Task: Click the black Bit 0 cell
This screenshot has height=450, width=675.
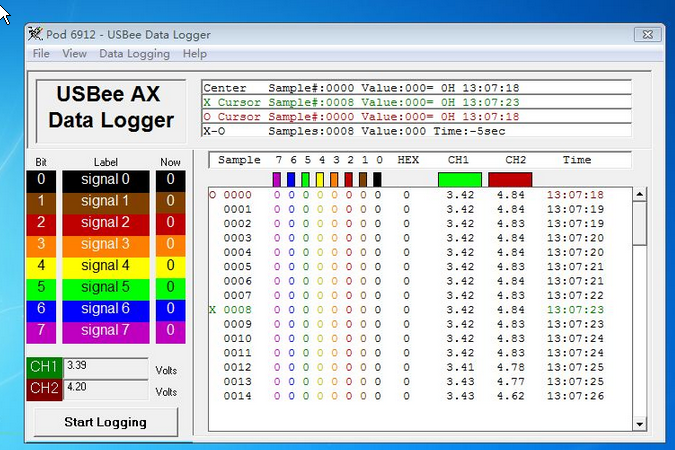Action: [41, 181]
